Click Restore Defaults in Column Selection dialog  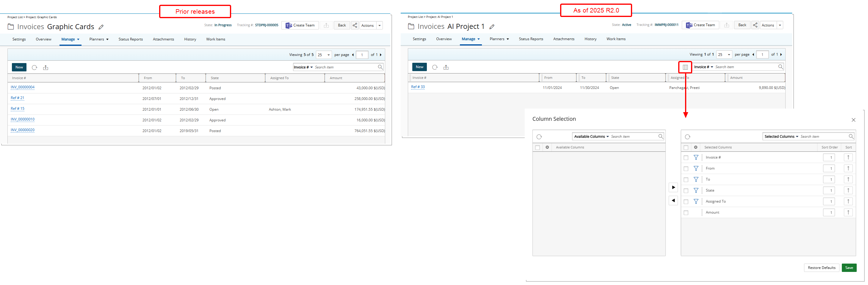[x=821, y=268]
